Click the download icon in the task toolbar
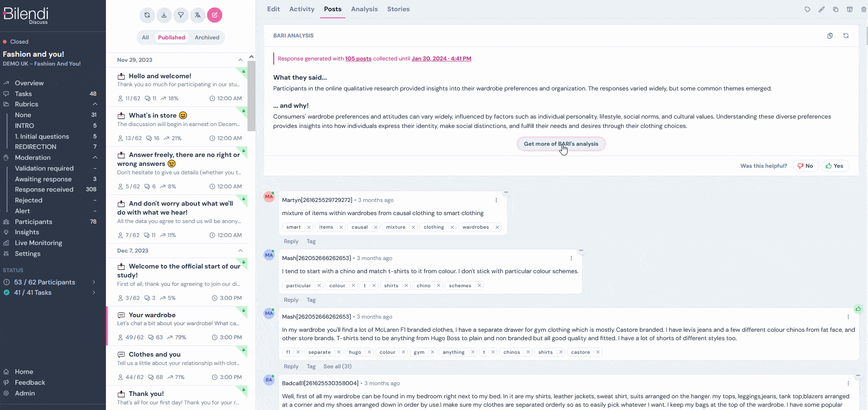This screenshot has width=868, height=410. [x=164, y=15]
